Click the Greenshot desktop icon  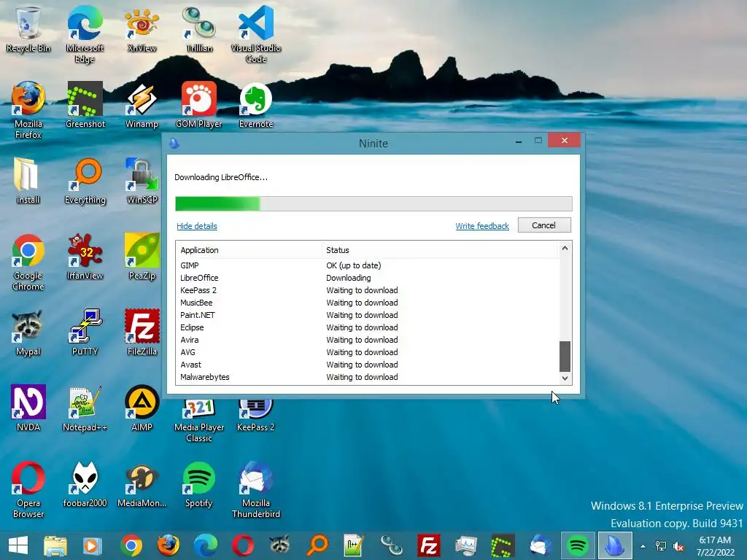coord(85,105)
